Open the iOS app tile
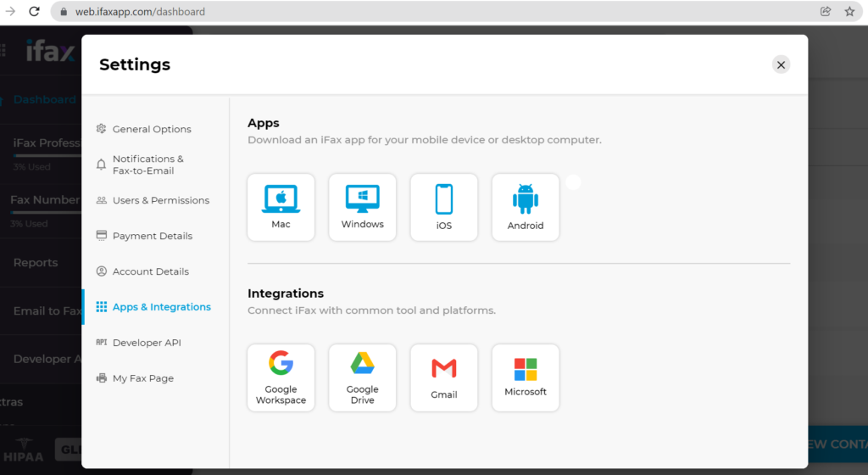Screen dimensions: 868x475 pos(443,207)
